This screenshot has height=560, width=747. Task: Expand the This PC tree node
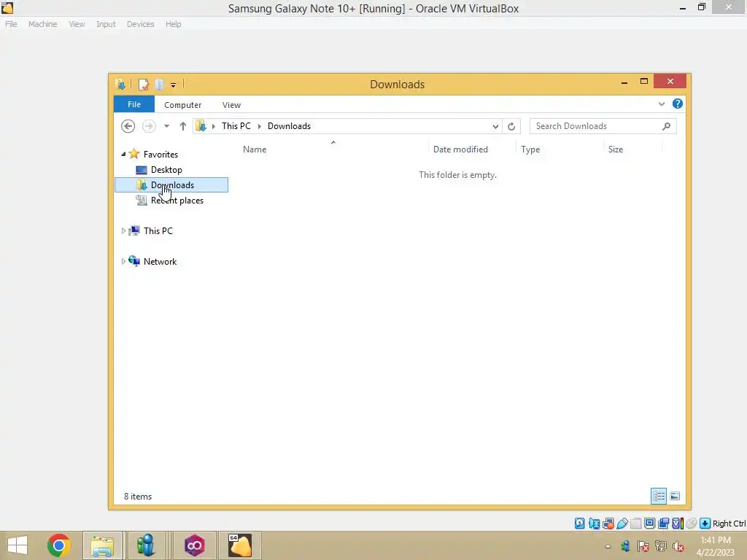(x=123, y=231)
